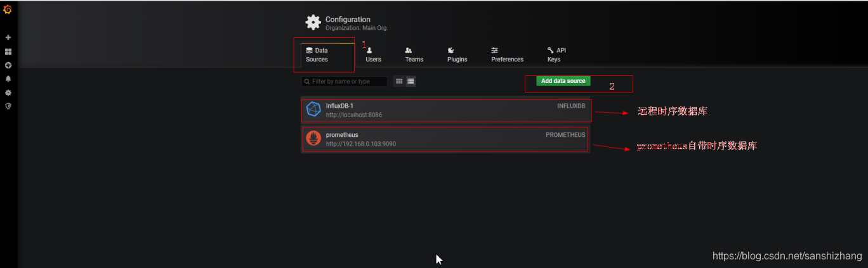Open the Server Admin shield icon
The width and height of the screenshot is (868, 268).
8,106
